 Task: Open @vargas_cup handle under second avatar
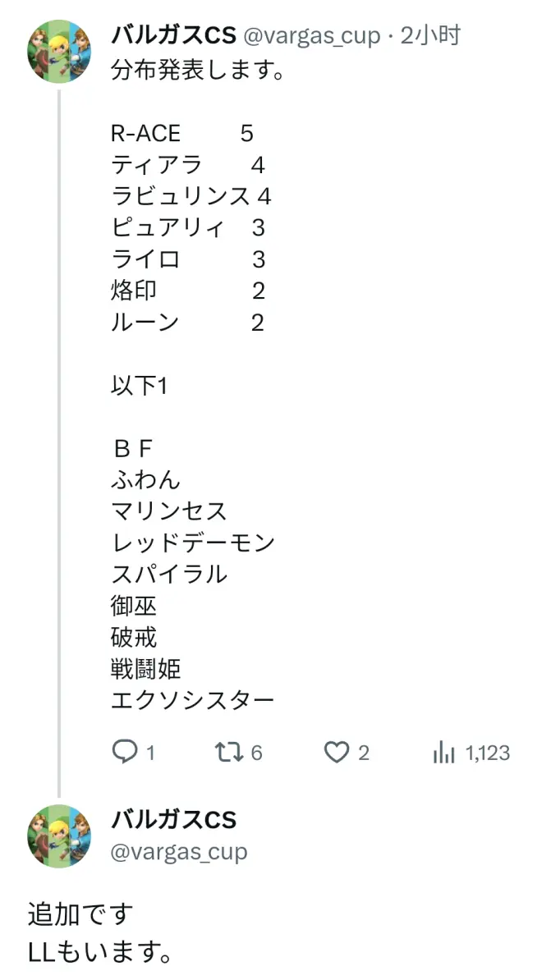179,851
